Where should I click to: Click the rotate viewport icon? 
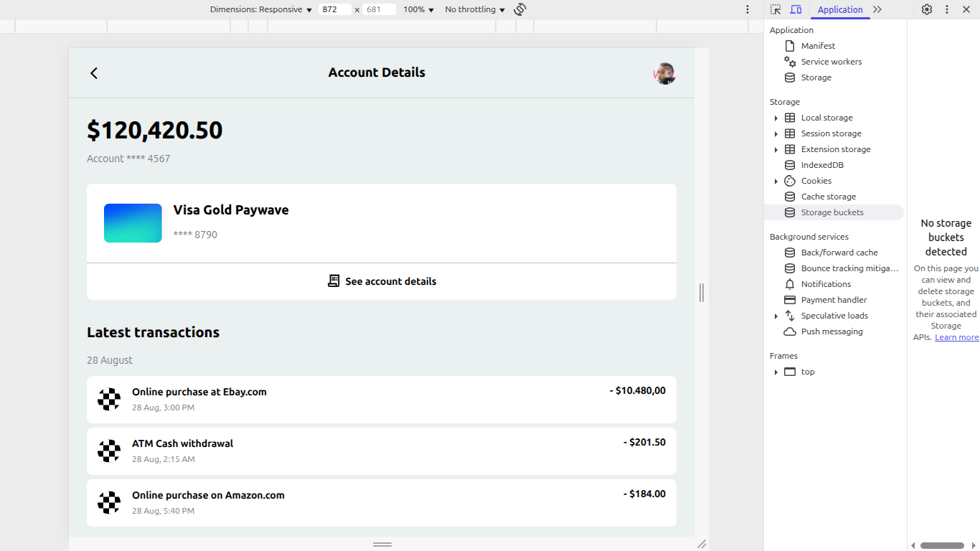[x=520, y=9]
